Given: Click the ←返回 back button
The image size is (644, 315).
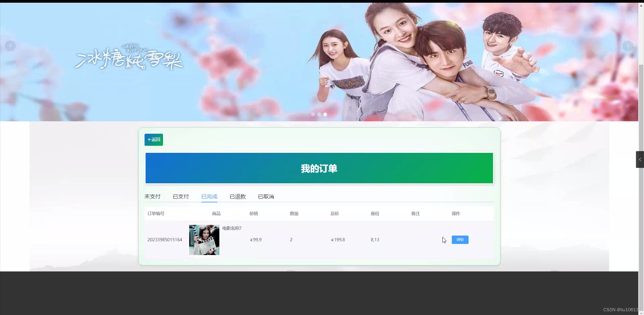Looking at the screenshot, I should [154, 140].
